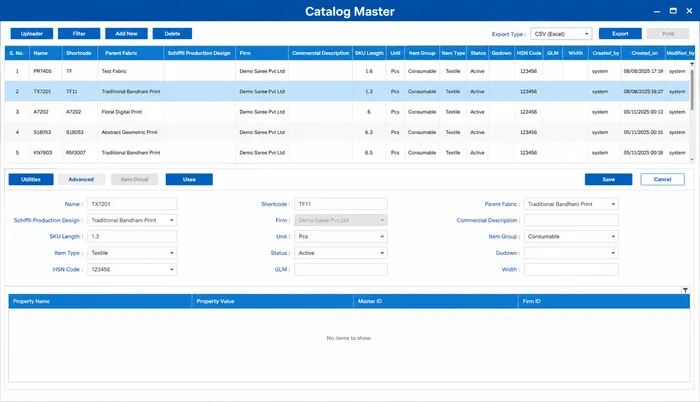Click Add New to create item

coord(126,34)
